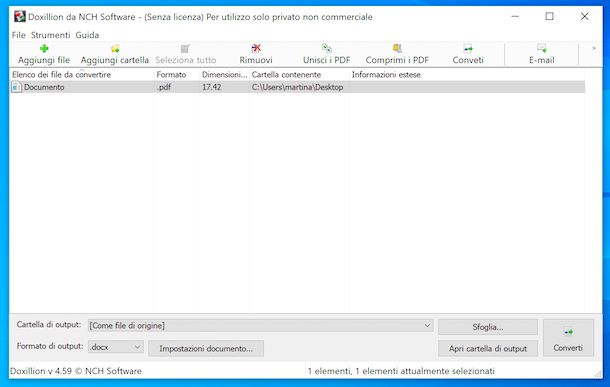Image resolution: width=610 pixels, height=387 pixels.
Task: Open the Guida menu
Action: 87,35
